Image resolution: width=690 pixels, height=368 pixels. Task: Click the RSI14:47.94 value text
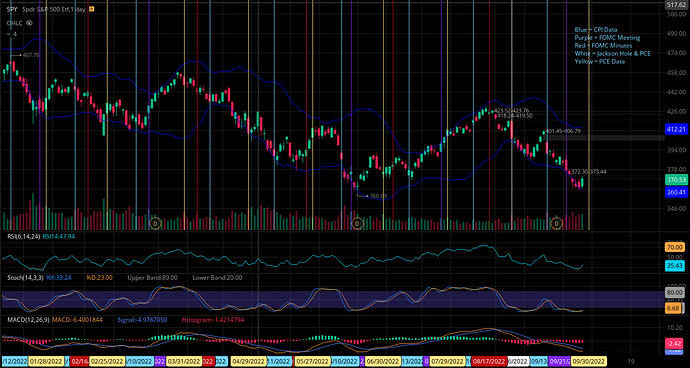tap(59, 237)
